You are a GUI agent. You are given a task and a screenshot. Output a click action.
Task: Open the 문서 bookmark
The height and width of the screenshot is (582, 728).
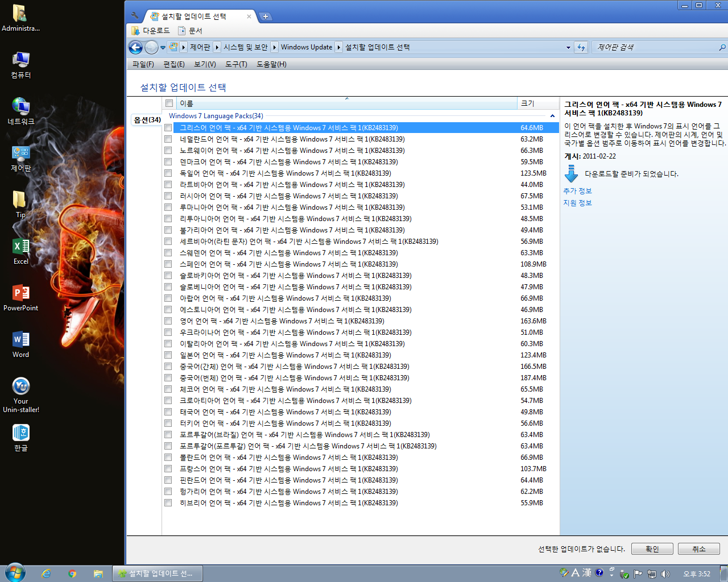pos(190,31)
